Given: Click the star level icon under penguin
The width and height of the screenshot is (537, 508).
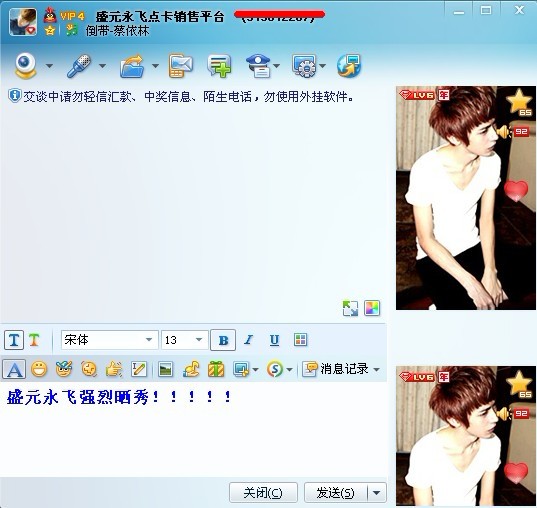Looking at the screenshot, I should point(50,30).
